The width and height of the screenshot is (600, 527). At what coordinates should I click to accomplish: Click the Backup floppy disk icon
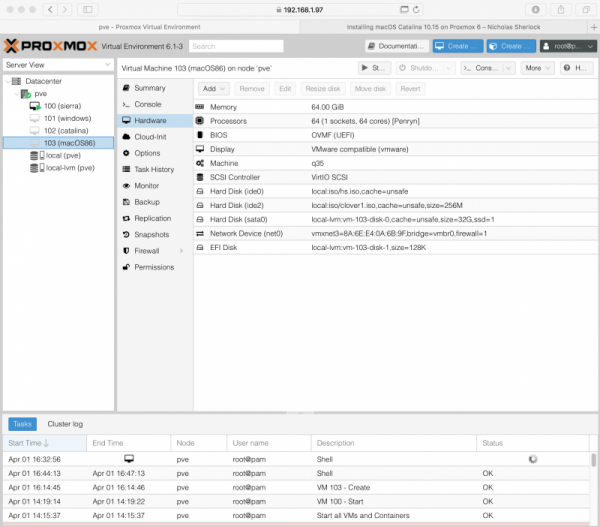[x=126, y=202]
